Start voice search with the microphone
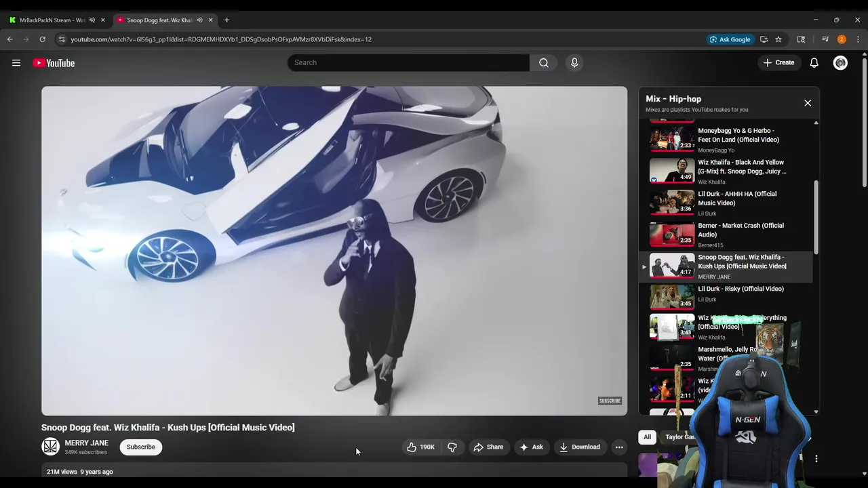The image size is (868, 488). (x=574, y=63)
